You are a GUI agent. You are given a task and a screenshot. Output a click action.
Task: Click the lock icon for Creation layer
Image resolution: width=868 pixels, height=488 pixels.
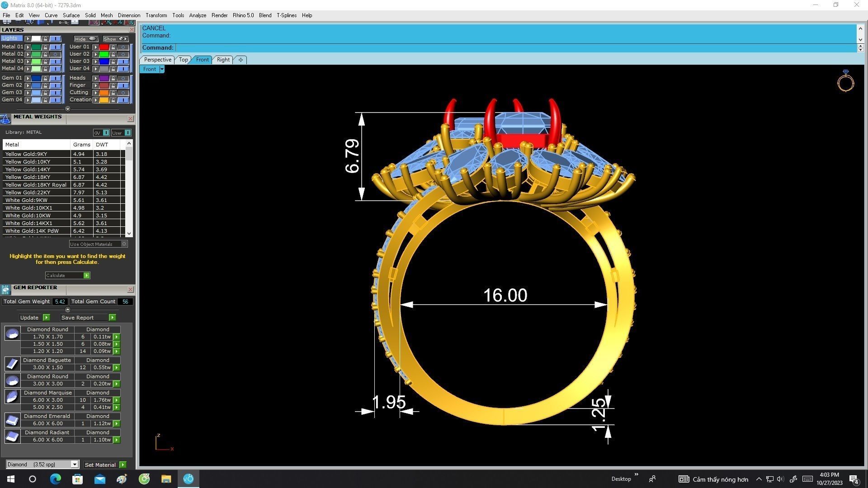point(113,100)
